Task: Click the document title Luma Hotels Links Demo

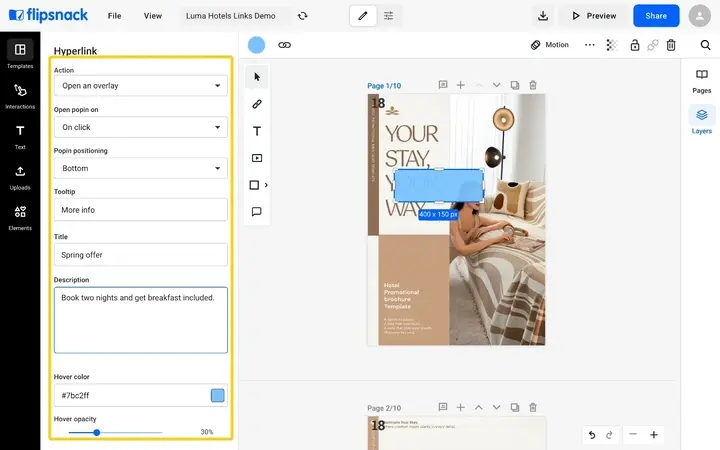Action: (231, 16)
